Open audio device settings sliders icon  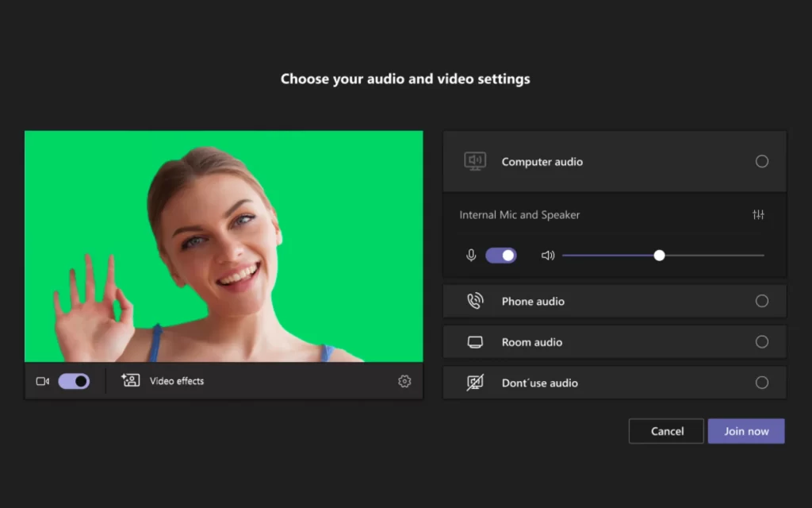(758, 214)
